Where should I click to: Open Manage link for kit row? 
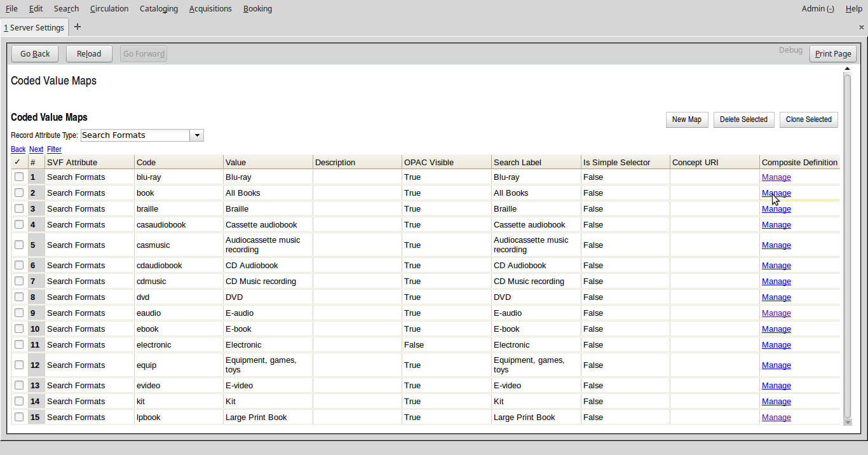point(776,401)
